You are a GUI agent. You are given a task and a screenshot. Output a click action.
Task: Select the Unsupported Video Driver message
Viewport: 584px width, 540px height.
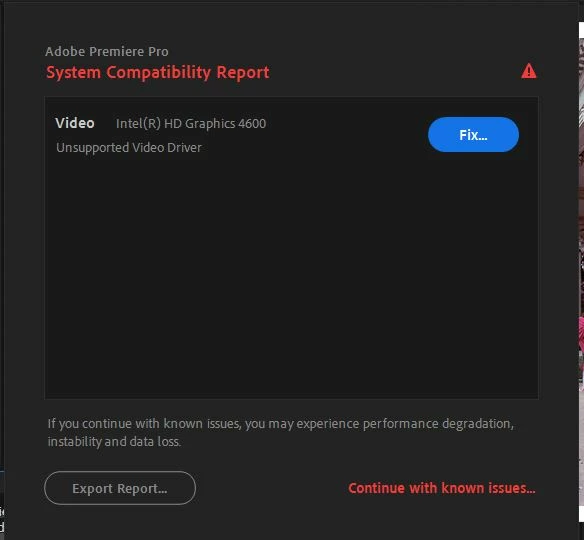click(x=129, y=148)
